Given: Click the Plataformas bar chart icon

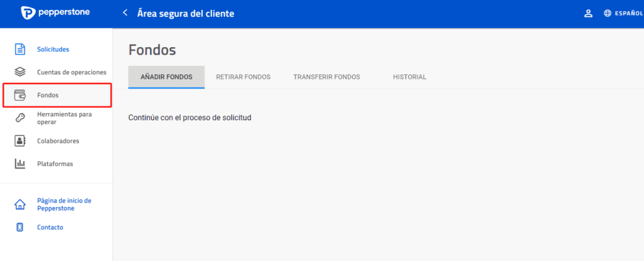Looking at the screenshot, I should (20, 164).
